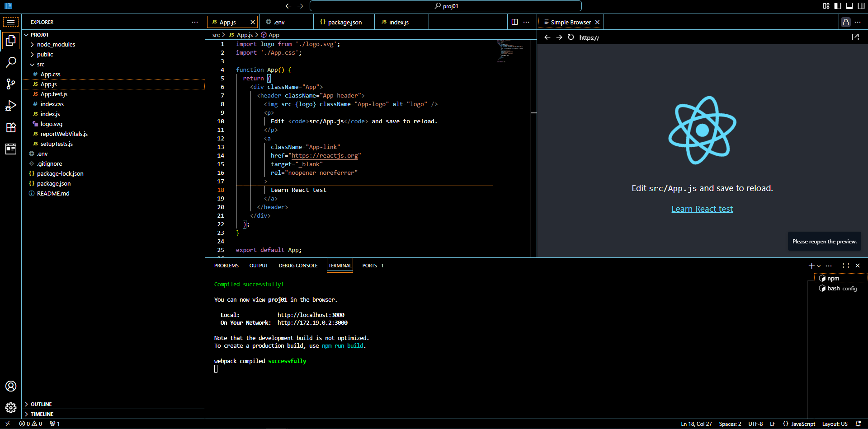The image size is (868, 429).
Task: Reload the Simple Browser page
Action: click(571, 37)
